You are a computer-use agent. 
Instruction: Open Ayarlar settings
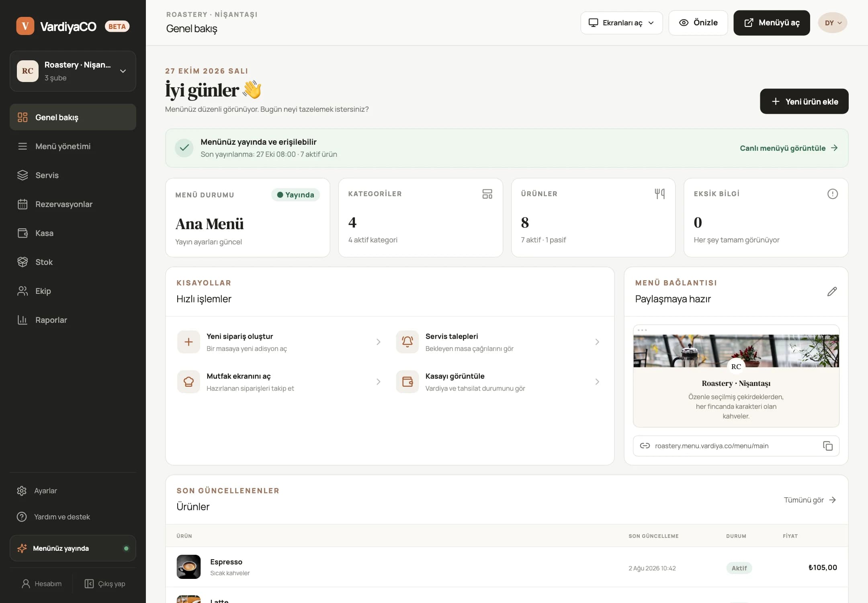tap(73, 491)
